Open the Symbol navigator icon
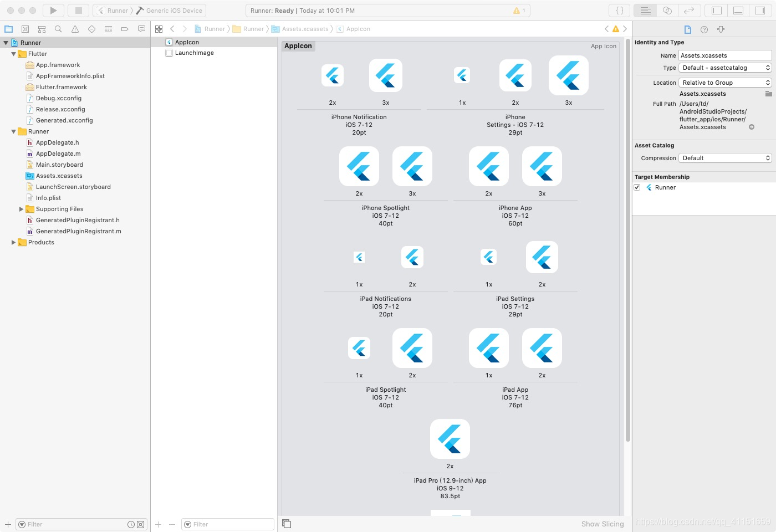This screenshot has width=776, height=532. click(x=42, y=29)
